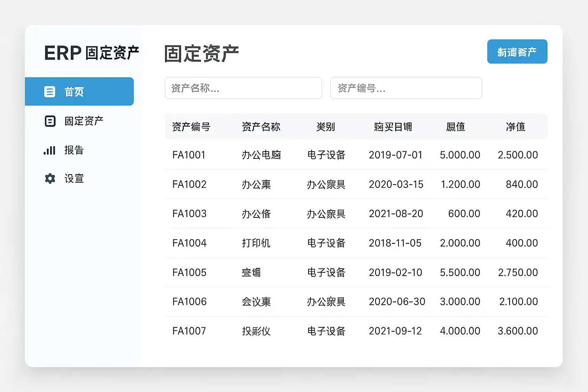Click the bar chart reports icon
The image size is (588, 392).
click(50, 150)
